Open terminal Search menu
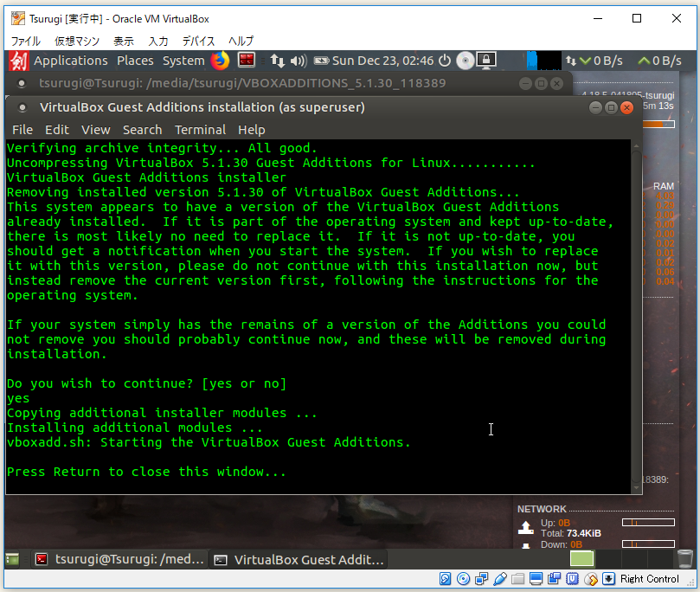This screenshot has height=592, width=700. (x=143, y=130)
